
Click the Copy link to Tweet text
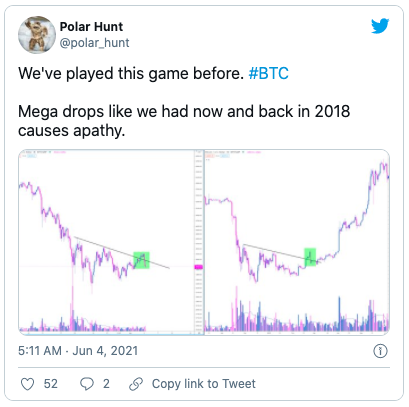point(204,384)
